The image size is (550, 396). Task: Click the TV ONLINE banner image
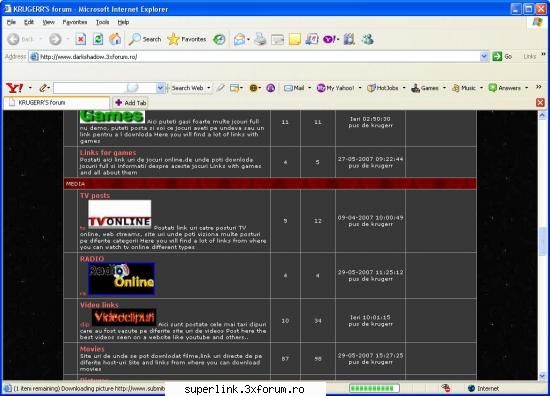tap(120, 214)
